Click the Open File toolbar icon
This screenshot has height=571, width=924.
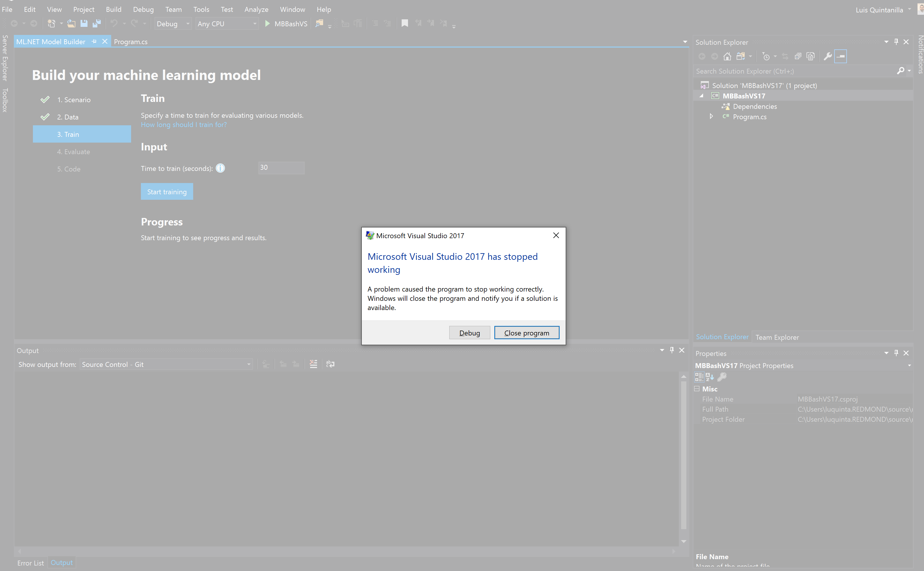click(71, 23)
